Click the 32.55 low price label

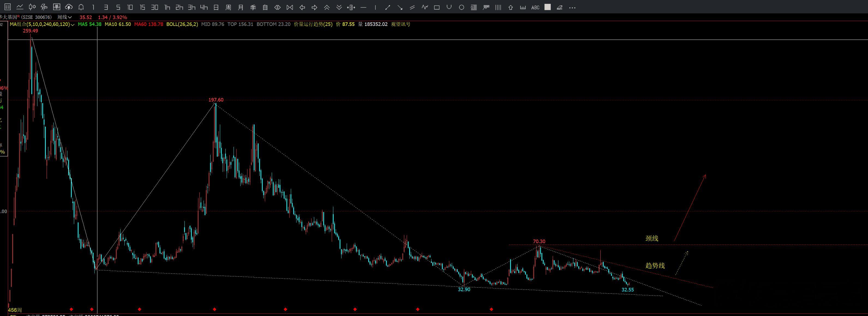pos(628,290)
